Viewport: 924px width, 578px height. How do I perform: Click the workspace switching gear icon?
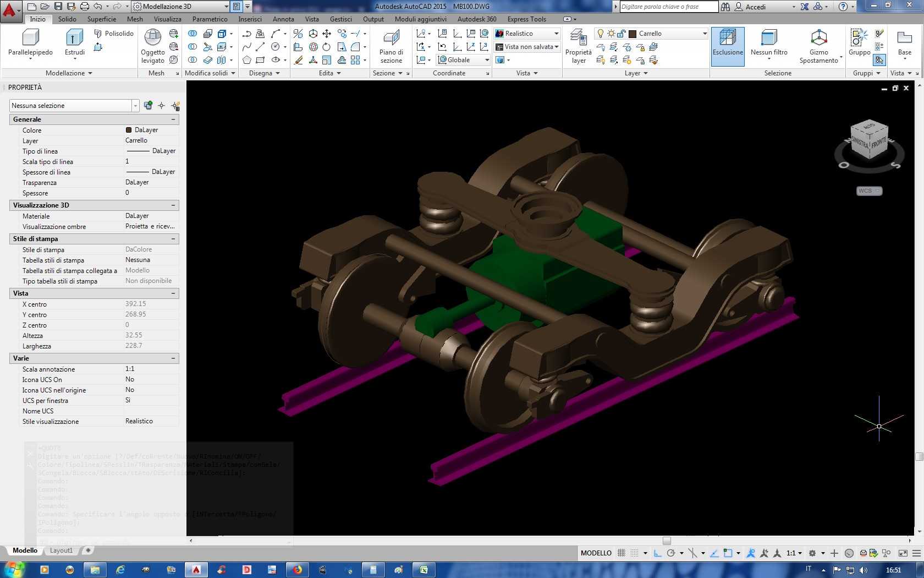click(x=812, y=553)
